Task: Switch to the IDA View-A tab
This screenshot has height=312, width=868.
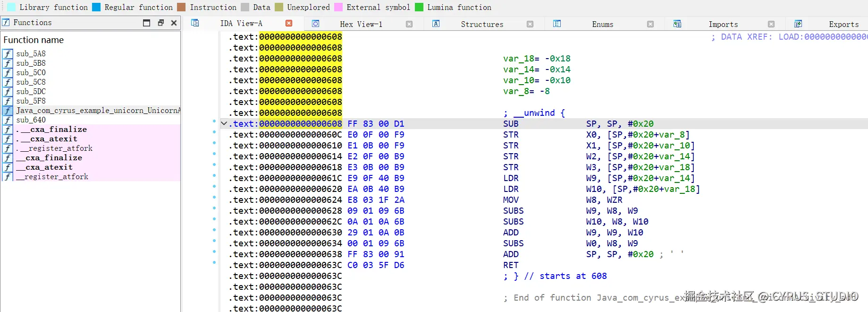Action: tap(241, 23)
